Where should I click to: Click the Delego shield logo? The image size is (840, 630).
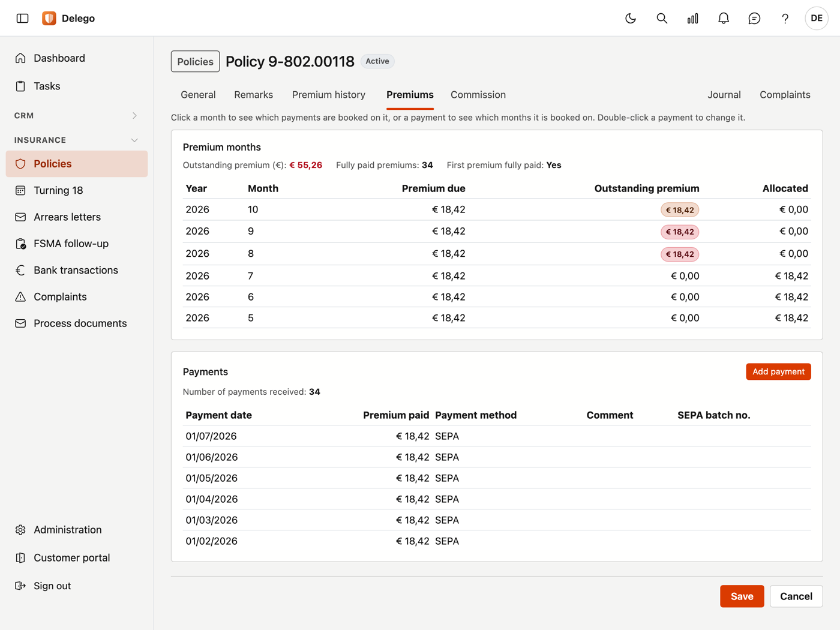tap(49, 18)
